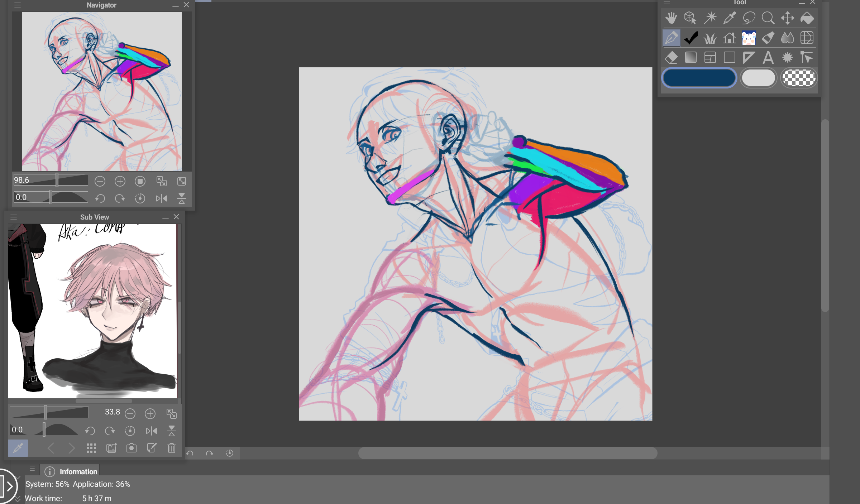This screenshot has width=860, height=504.
Task: Choose the Fill bucket tool
Action: point(807,18)
